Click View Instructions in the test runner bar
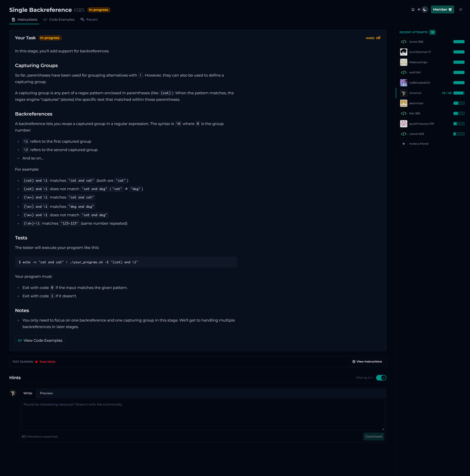Screen dimensions: 470x476 [x=367, y=361]
